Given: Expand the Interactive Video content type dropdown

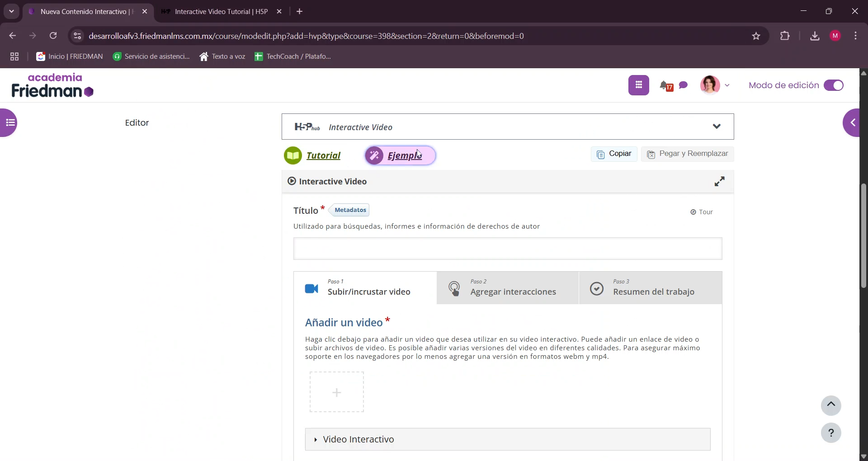Looking at the screenshot, I should [x=508, y=127].
